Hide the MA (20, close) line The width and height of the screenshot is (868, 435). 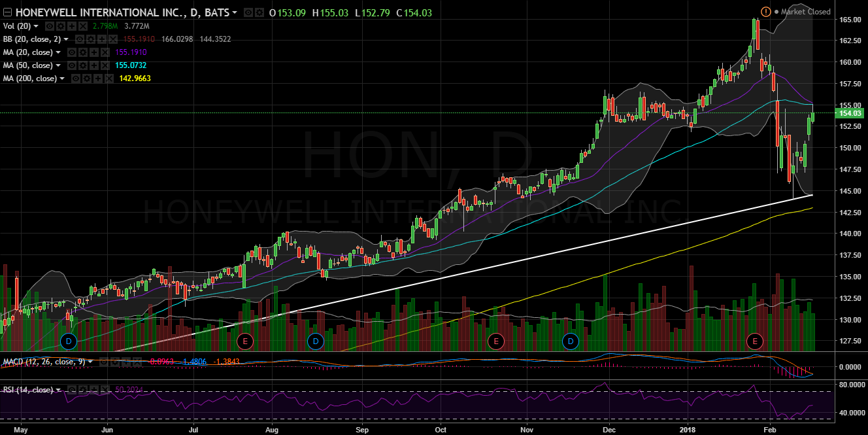point(71,52)
